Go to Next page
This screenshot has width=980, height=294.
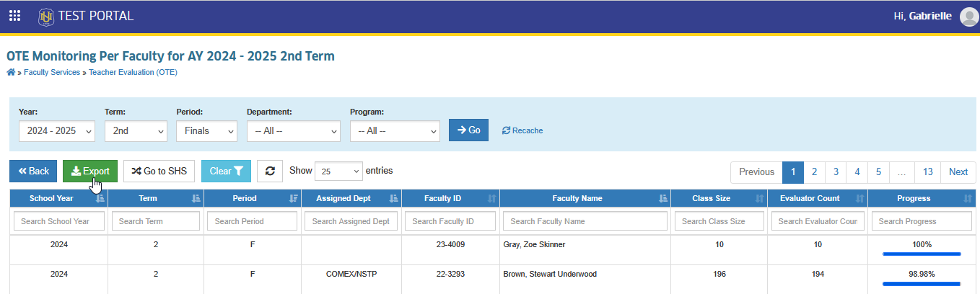click(x=958, y=172)
